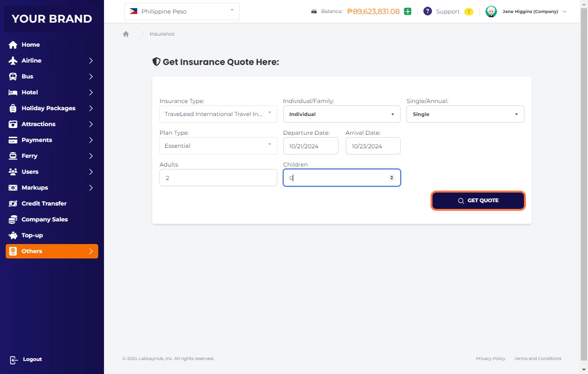588x374 pixels.
Task: Open the Single/Annual selector
Action: (x=465, y=115)
